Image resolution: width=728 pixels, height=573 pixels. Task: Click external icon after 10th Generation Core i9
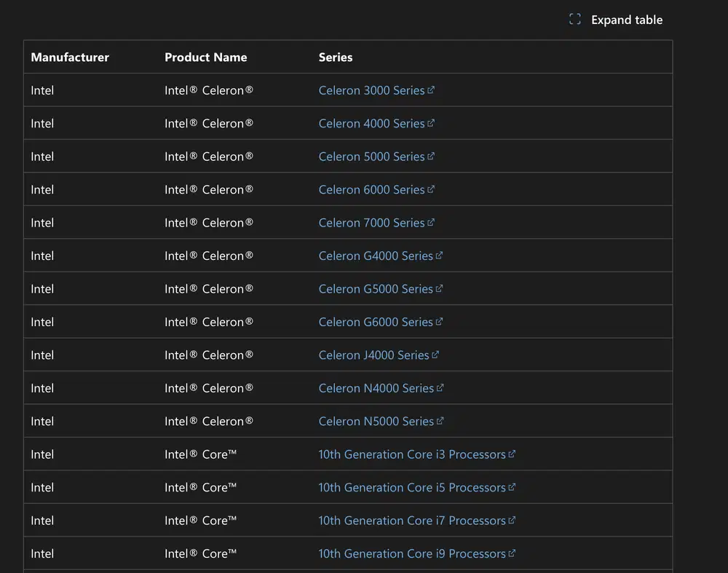coord(512,553)
